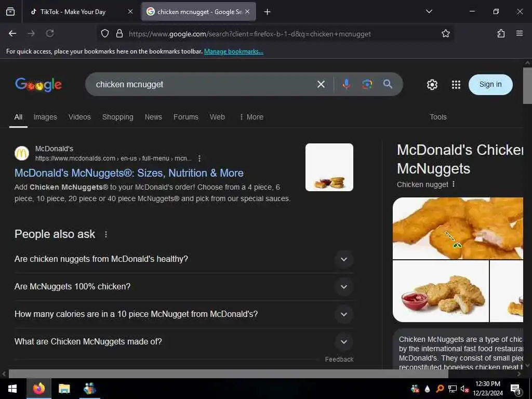Open the McDonald's result thumbnail image
532x399 pixels.
point(329,167)
